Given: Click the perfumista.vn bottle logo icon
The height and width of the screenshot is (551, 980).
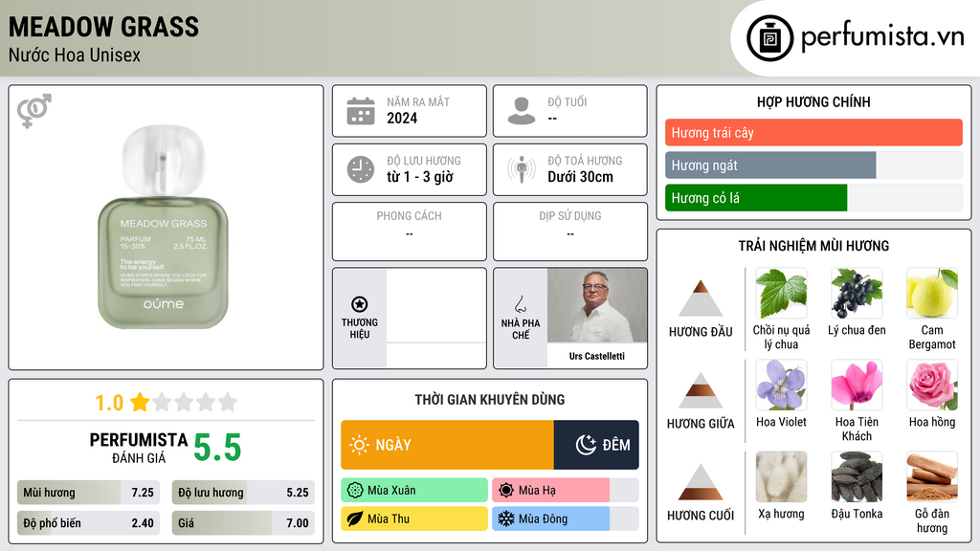Looking at the screenshot, I should pyautogui.click(x=769, y=38).
